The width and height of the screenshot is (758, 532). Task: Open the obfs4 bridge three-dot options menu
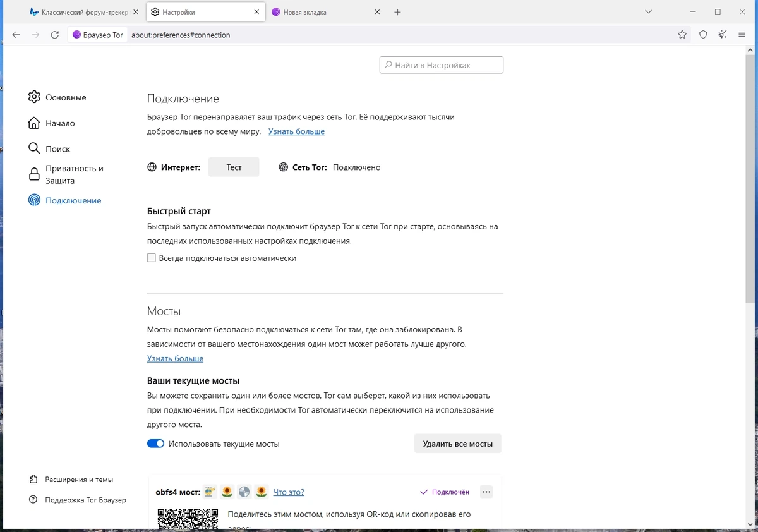[486, 492]
